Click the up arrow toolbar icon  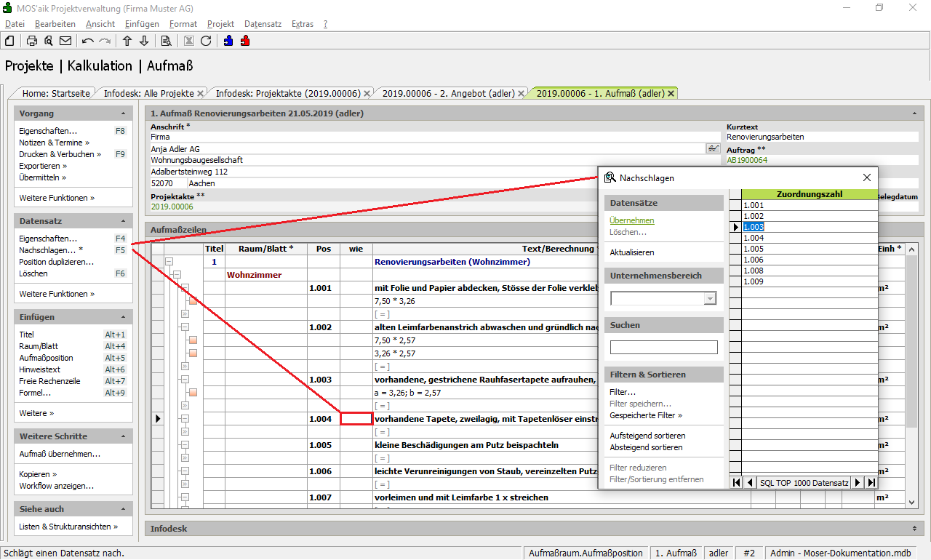(x=127, y=41)
